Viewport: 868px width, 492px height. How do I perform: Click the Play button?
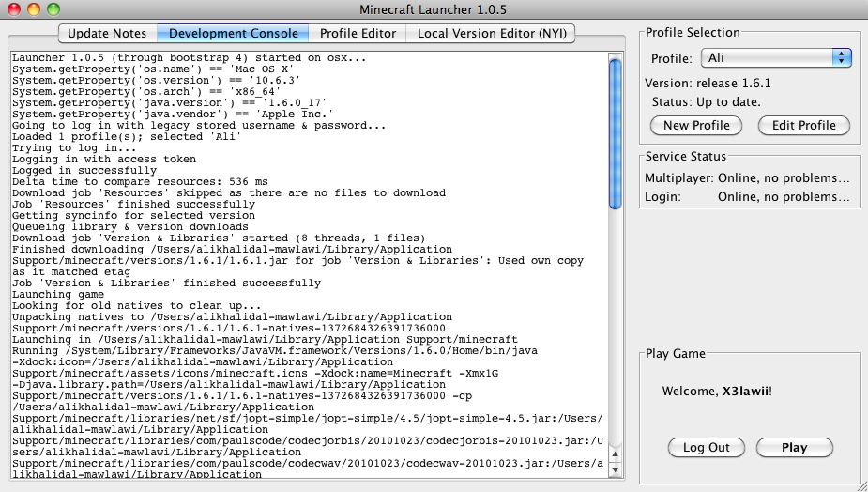[x=795, y=448]
